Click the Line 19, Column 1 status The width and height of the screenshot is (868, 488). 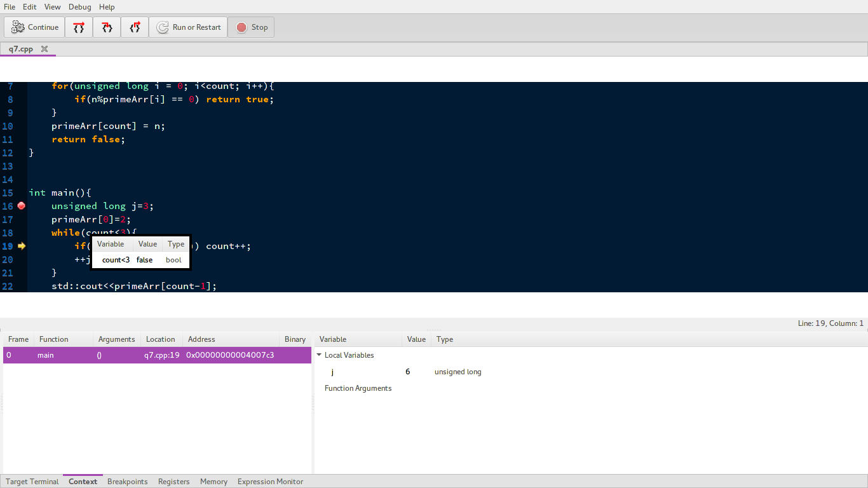831,323
